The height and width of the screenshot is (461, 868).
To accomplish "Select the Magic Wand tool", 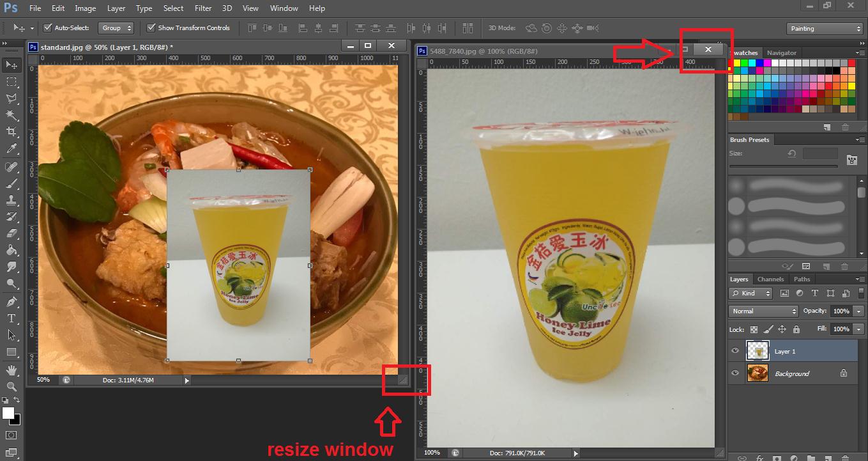I will pyautogui.click(x=11, y=115).
